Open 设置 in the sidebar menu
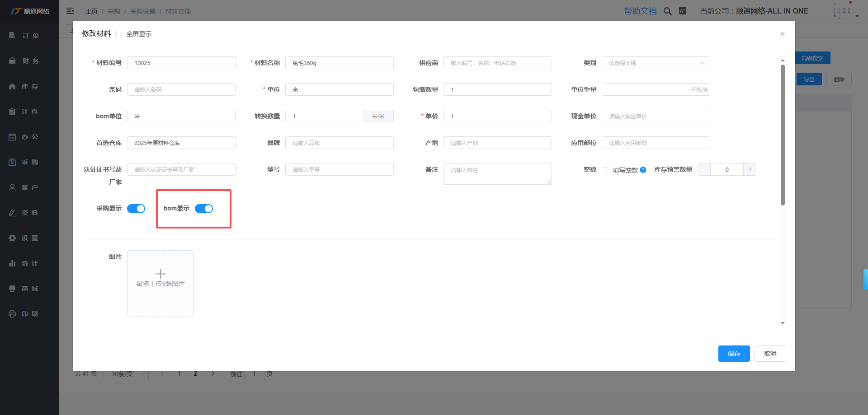This screenshot has width=868, height=415. tap(30, 238)
